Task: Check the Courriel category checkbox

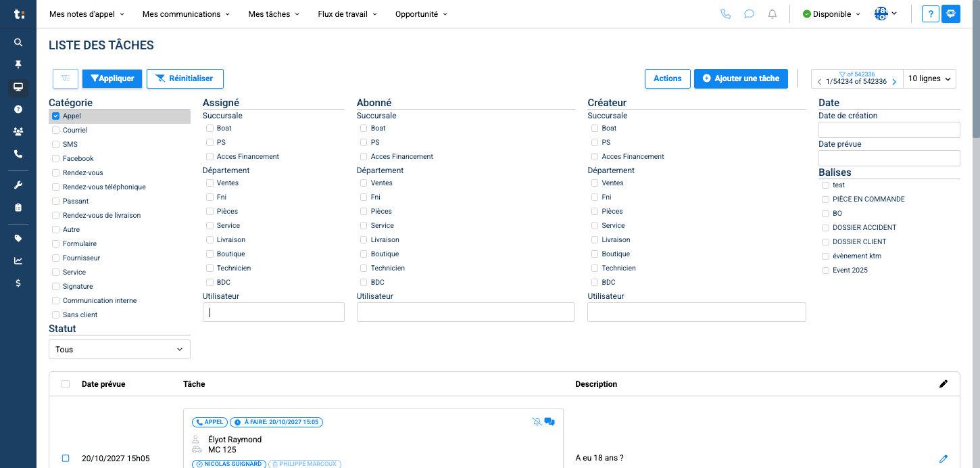Action: 56,131
